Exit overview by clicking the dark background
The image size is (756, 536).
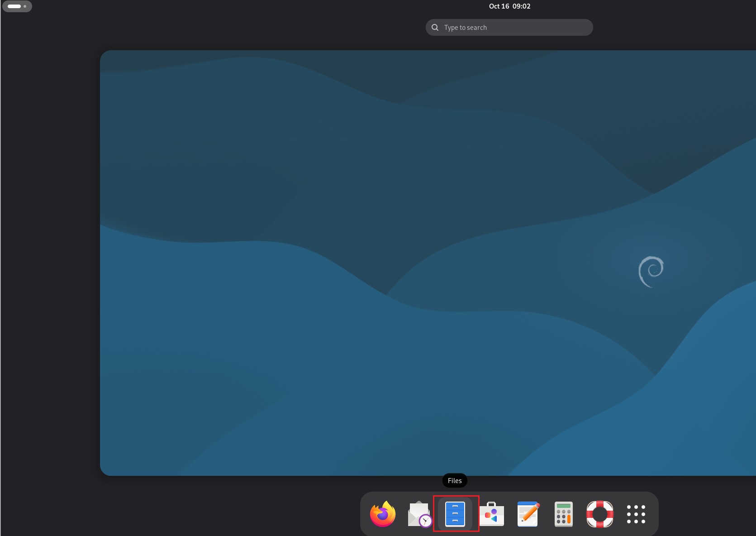pyautogui.click(x=50, y=272)
